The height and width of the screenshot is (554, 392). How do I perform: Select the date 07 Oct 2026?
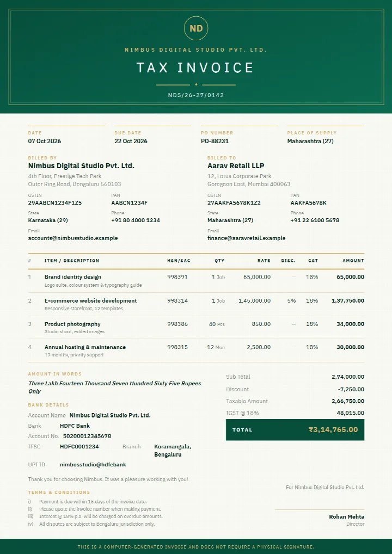[x=45, y=141]
